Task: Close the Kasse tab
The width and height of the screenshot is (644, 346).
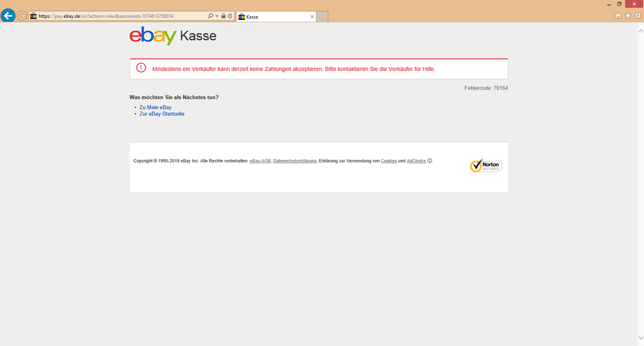Action: (x=312, y=17)
